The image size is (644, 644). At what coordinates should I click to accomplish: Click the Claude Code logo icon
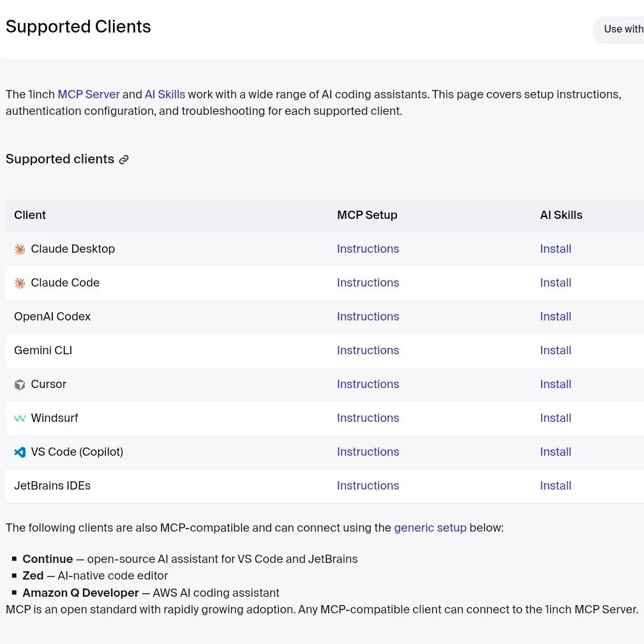pos(20,283)
